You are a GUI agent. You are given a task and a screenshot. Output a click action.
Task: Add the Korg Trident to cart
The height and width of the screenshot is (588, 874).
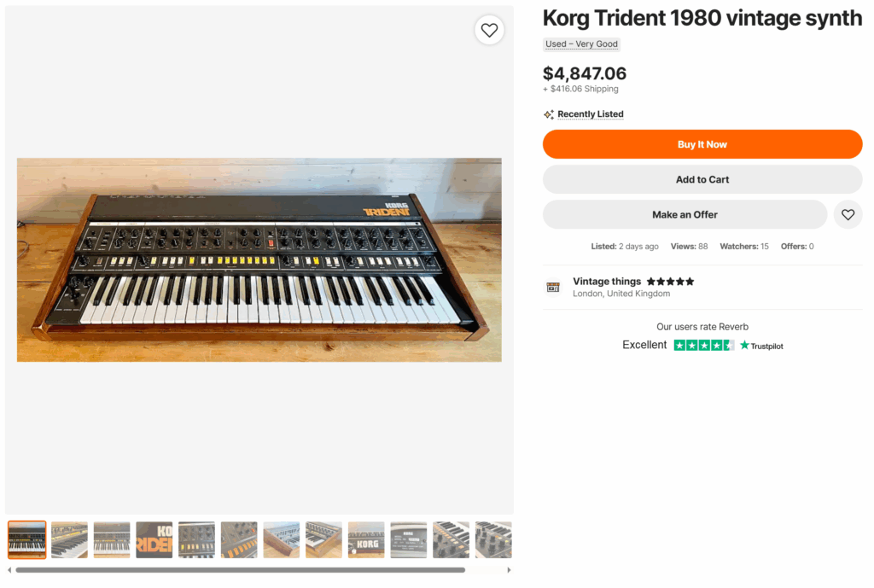(702, 180)
